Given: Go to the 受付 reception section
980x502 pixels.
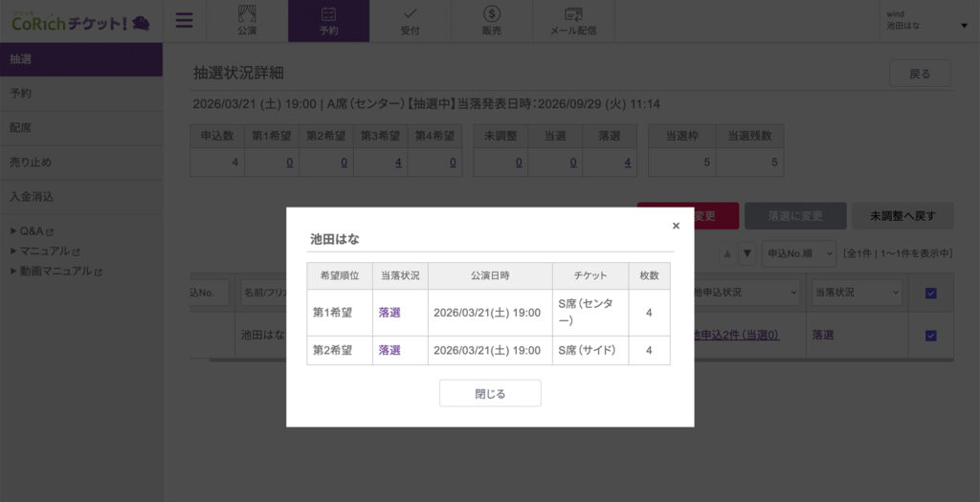Looking at the screenshot, I should tap(410, 20).
